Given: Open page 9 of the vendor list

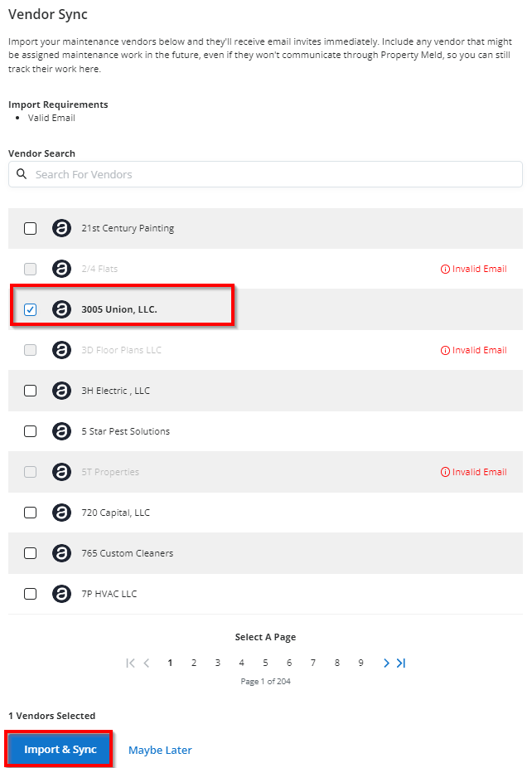Looking at the screenshot, I should 360,663.
